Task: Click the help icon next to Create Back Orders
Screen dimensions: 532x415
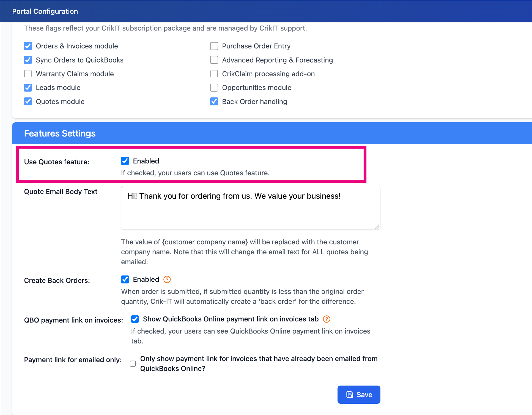Action: (x=167, y=280)
